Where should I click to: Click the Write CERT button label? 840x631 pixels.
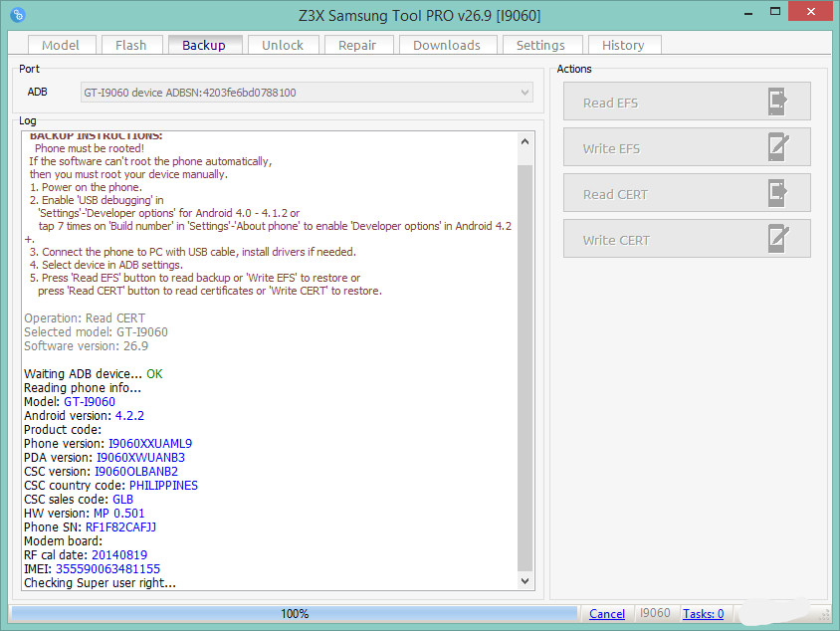(616, 240)
